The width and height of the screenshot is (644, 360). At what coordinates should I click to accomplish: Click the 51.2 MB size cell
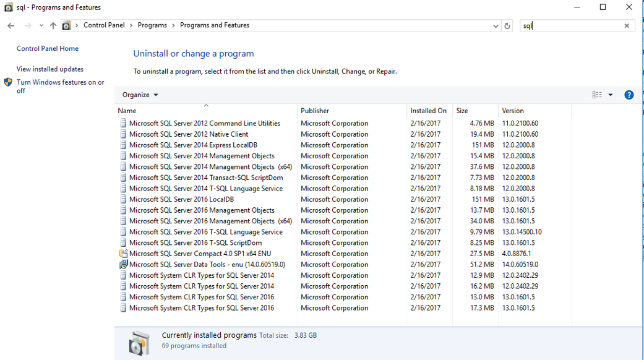point(482,264)
